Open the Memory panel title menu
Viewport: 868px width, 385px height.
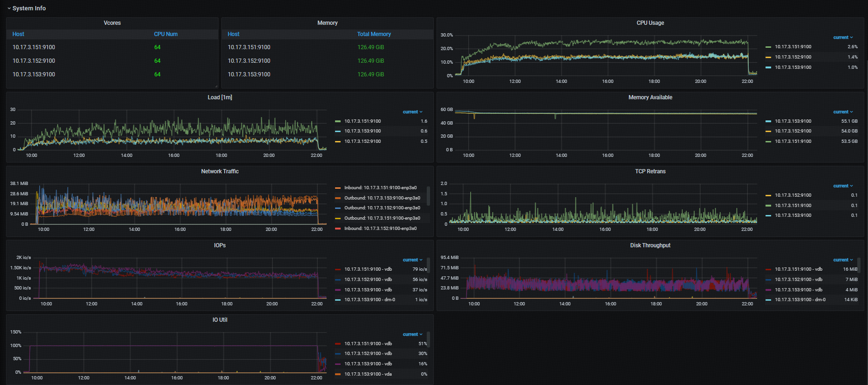click(x=328, y=23)
